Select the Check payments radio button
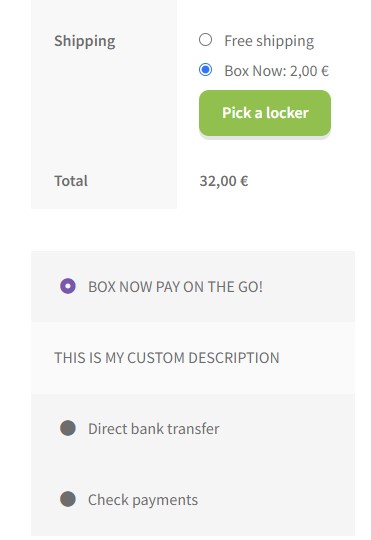 68,499
